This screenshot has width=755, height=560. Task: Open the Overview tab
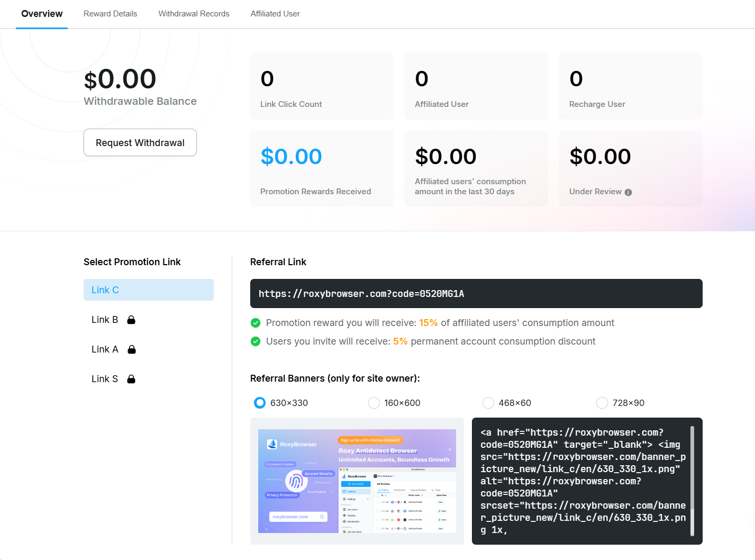42,14
